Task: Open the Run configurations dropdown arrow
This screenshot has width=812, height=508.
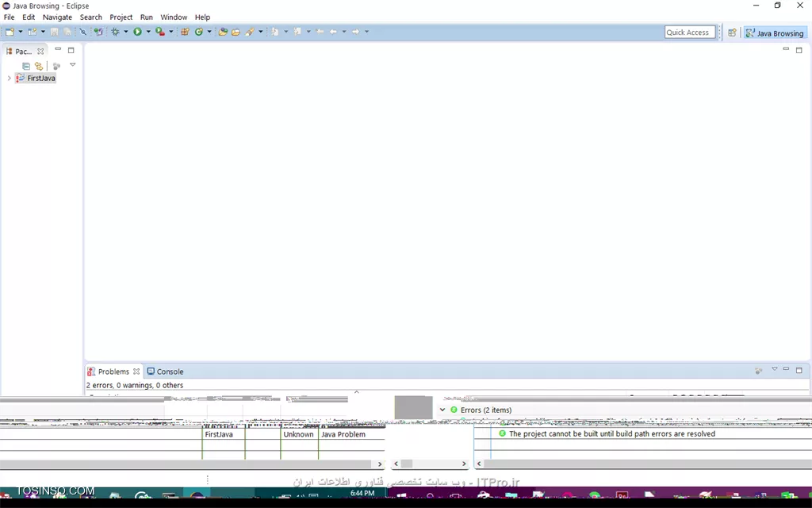Action: [x=148, y=32]
